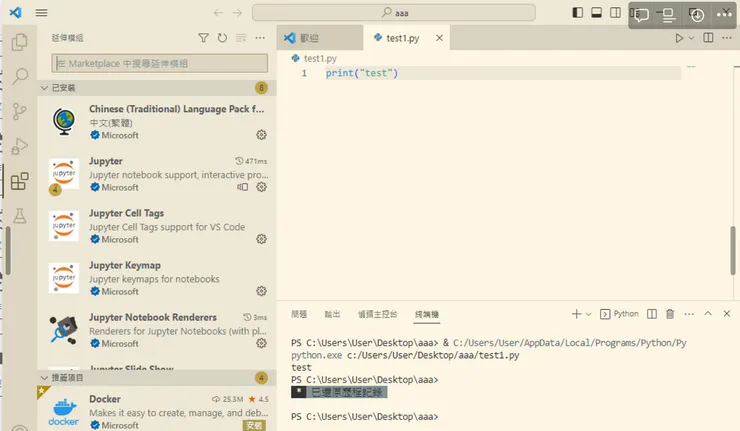This screenshot has height=431, width=740.
Task: Open the Docker recommended extension entry
Action: tap(157, 409)
